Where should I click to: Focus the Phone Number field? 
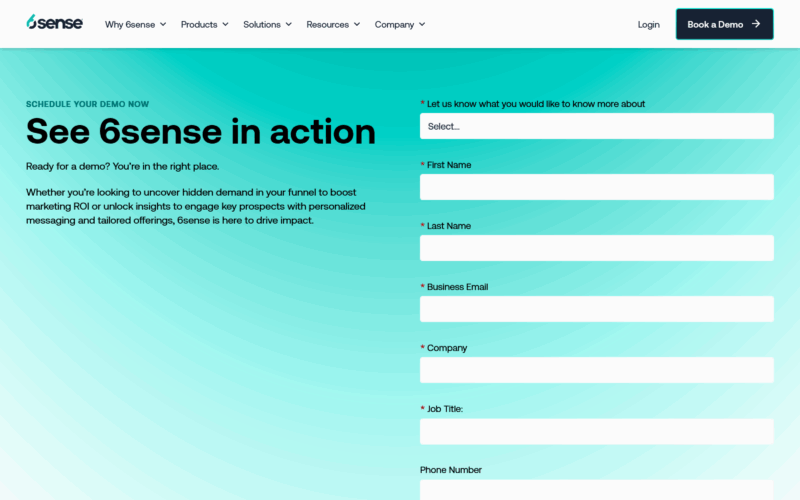596,490
